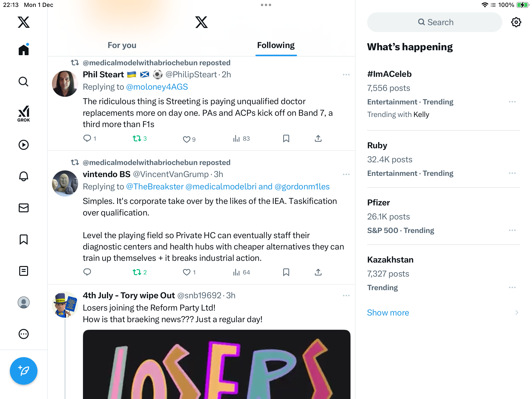Open search settings gear icon
Viewport: 532px width, 399px height.
pyautogui.click(x=516, y=22)
